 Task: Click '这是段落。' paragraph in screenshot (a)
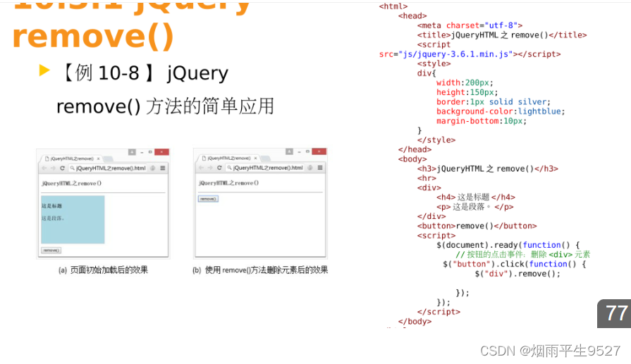pyautogui.click(x=53, y=218)
